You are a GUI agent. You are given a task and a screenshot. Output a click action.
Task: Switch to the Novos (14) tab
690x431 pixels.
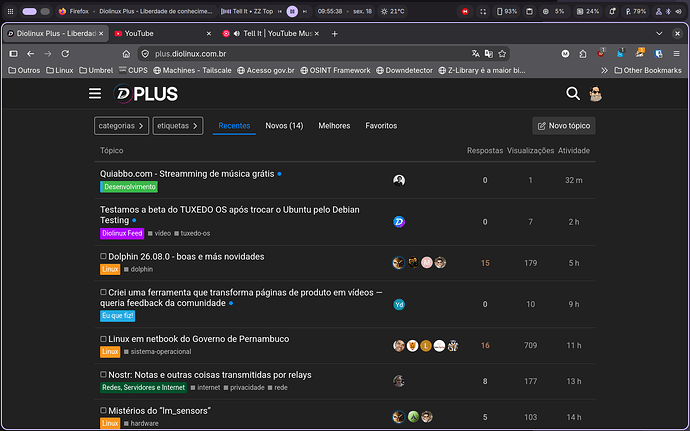click(x=284, y=126)
